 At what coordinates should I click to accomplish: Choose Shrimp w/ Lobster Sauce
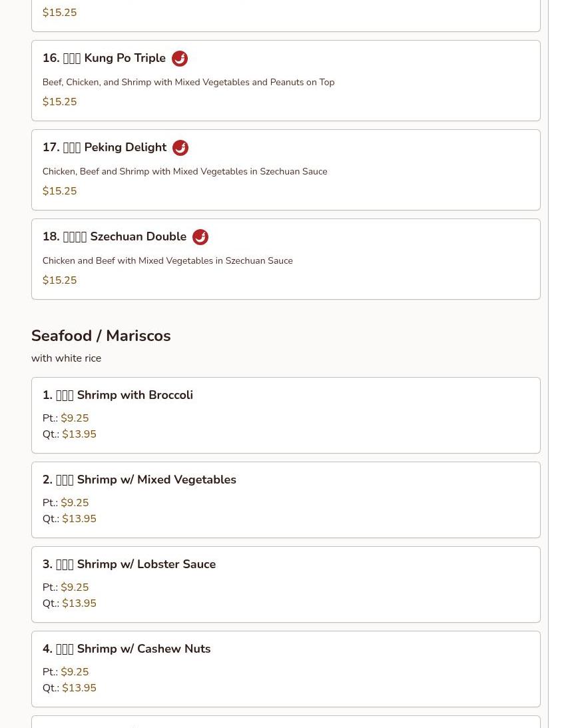click(x=129, y=565)
